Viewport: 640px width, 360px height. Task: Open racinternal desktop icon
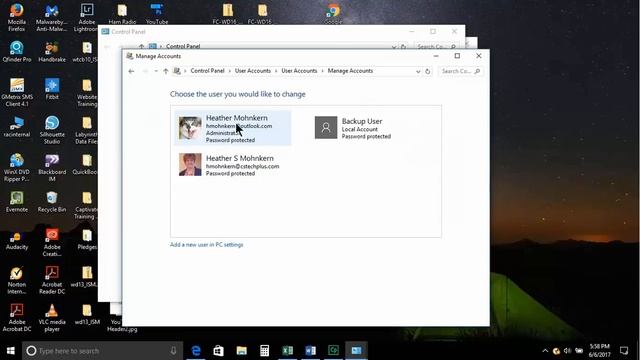[17, 127]
